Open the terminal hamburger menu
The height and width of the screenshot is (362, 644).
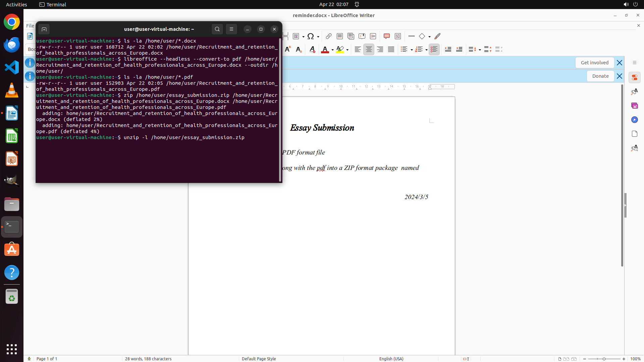tap(231, 29)
